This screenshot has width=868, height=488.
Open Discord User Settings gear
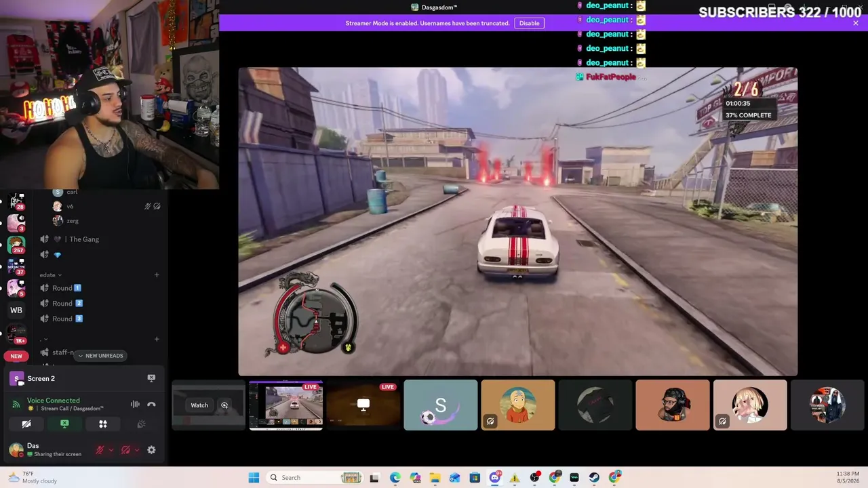pos(151,450)
